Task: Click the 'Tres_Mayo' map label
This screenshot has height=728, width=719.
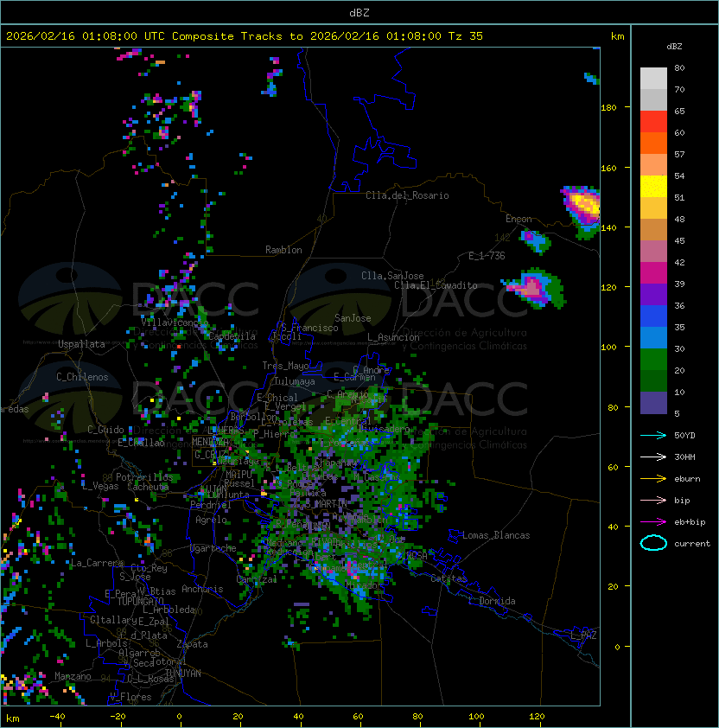Action: [x=285, y=366]
